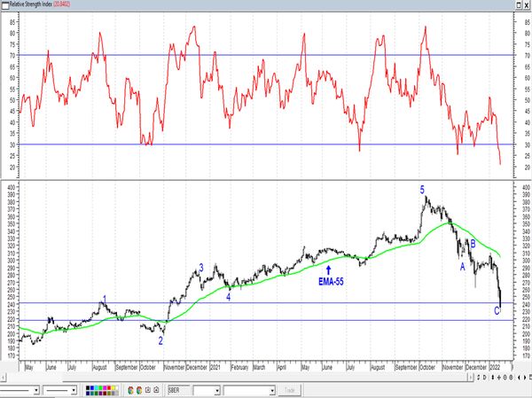Click wave label 5 at price peak
532x398 pixels.
pyautogui.click(x=422, y=189)
